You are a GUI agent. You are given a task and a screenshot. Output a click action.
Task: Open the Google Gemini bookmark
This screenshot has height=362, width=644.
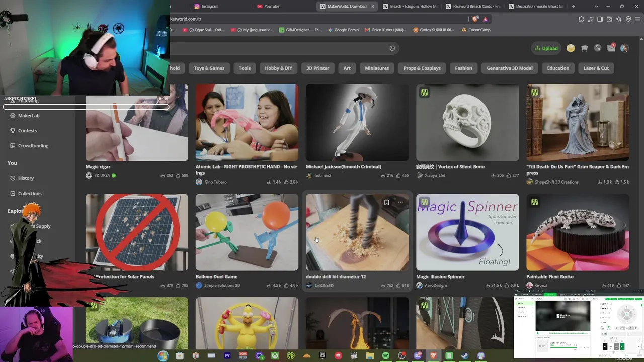(x=344, y=30)
